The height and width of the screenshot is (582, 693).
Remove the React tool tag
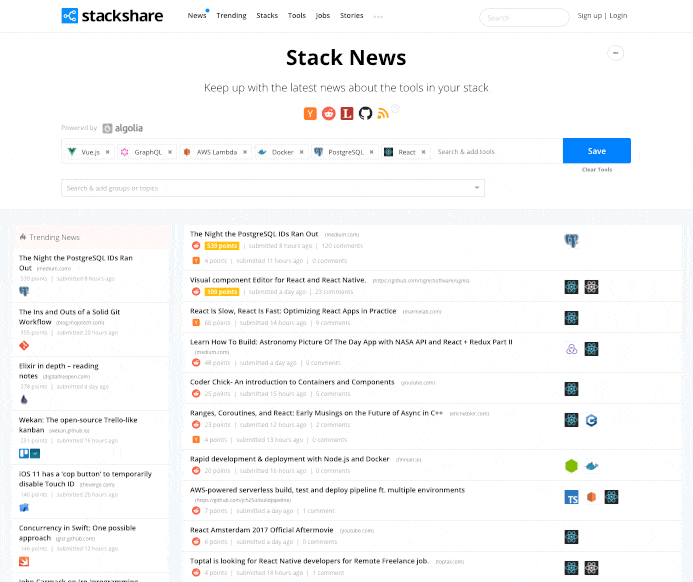point(423,152)
